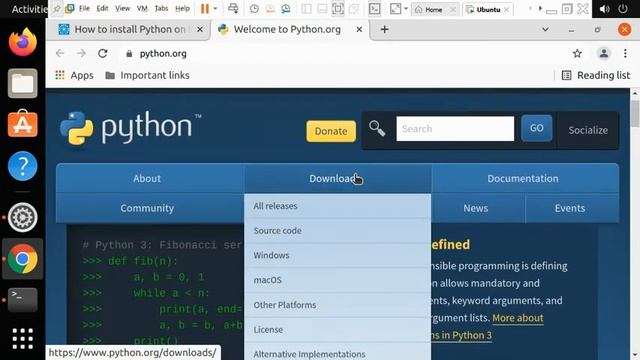
Task: Open the VMware Tabs menu
Action: click(161, 9)
